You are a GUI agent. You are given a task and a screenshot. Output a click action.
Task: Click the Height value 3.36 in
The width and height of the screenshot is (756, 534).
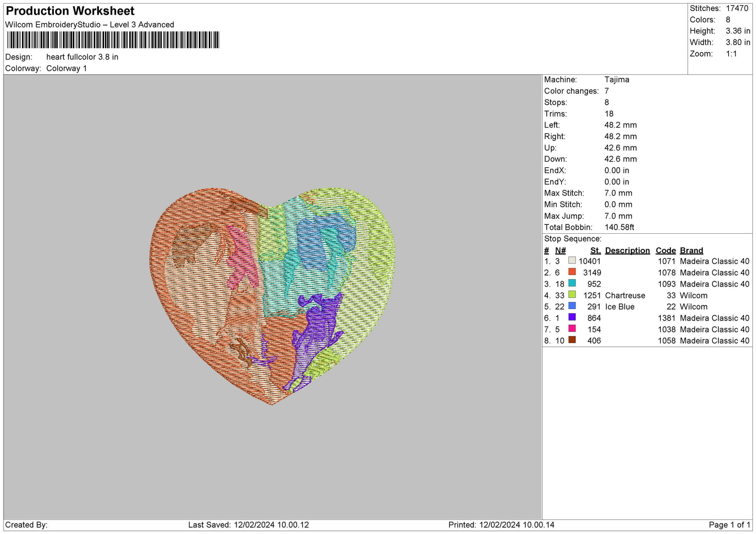738,31
